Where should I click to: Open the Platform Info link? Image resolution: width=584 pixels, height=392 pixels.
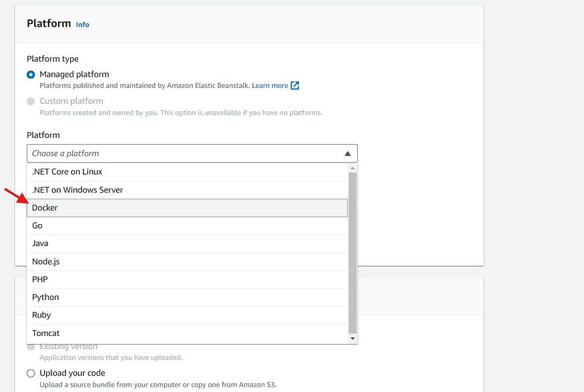(x=82, y=25)
